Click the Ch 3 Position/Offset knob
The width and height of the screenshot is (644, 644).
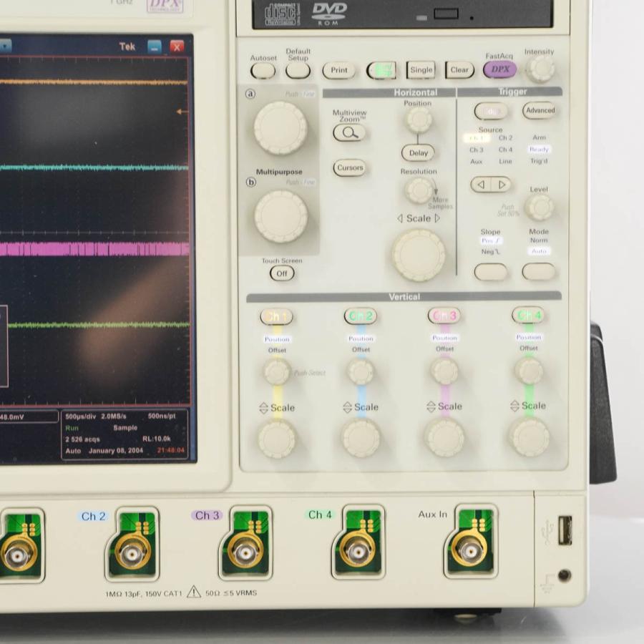coord(444,371)
